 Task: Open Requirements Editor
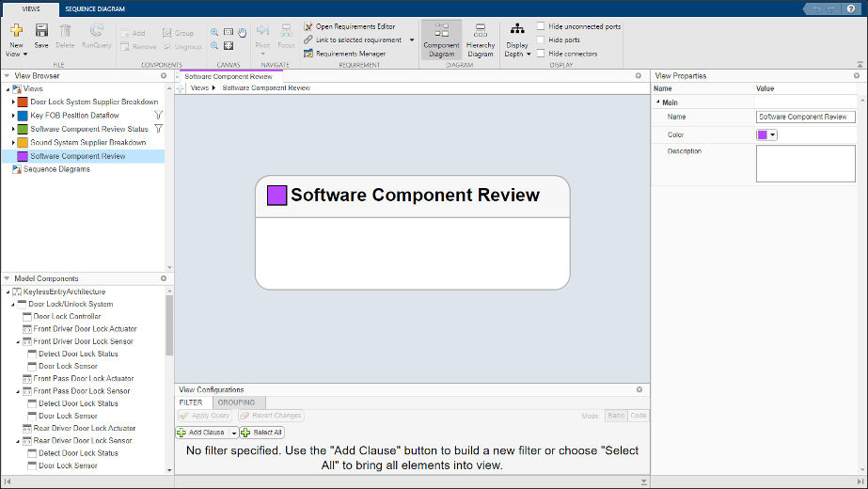pyautogui.click(x=349, y=26)
